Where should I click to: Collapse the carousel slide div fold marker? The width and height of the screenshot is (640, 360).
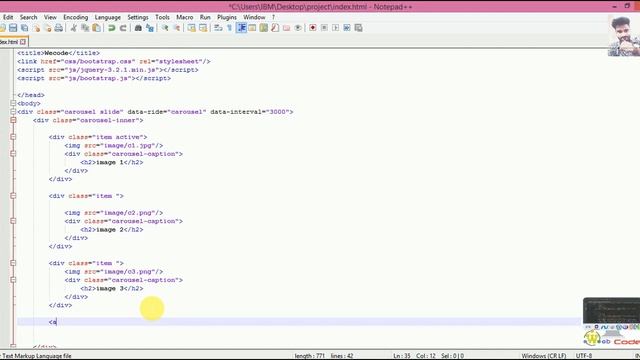(x=13, y=111)
